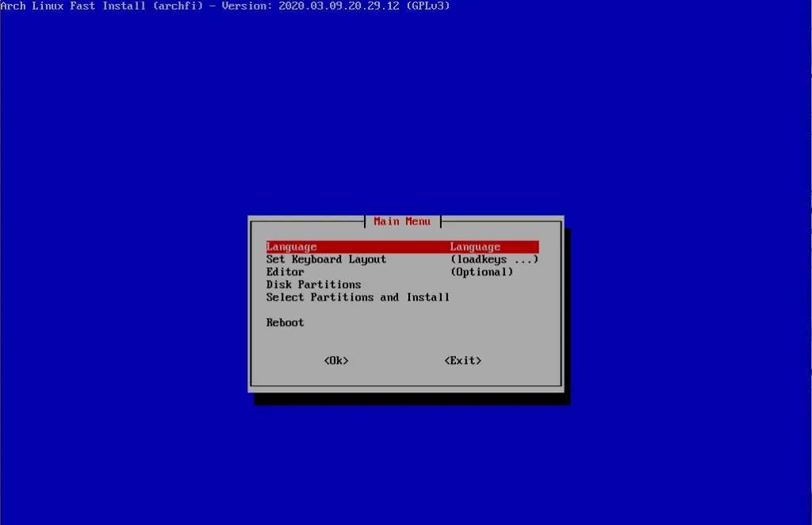Click the (Optional) description text

[x=482, y=272]
